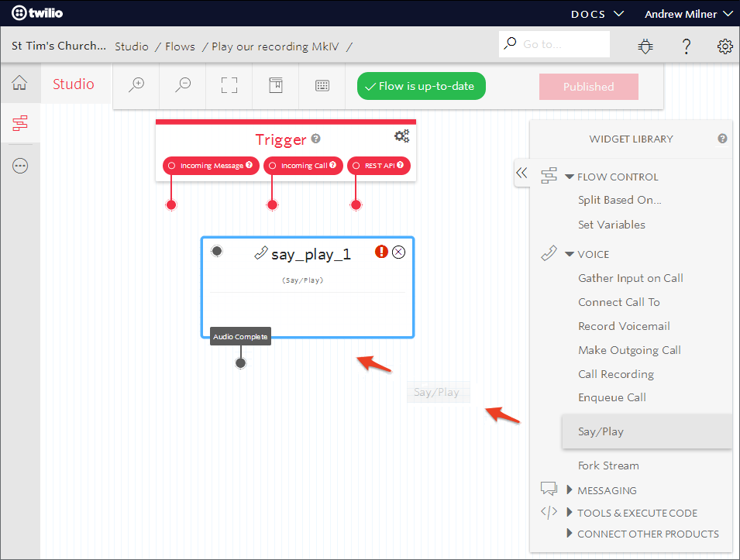Click Incoming Message connector dot

[171, 204]
